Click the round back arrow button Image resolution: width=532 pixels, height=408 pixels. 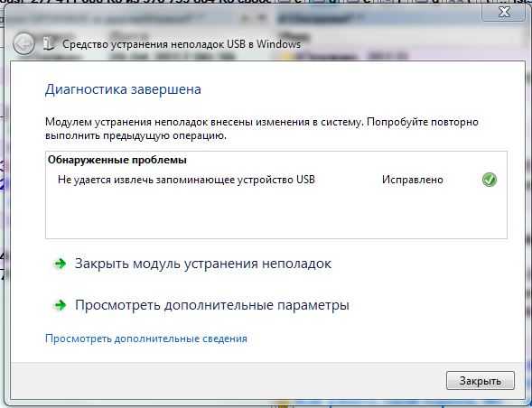point(23,43)
